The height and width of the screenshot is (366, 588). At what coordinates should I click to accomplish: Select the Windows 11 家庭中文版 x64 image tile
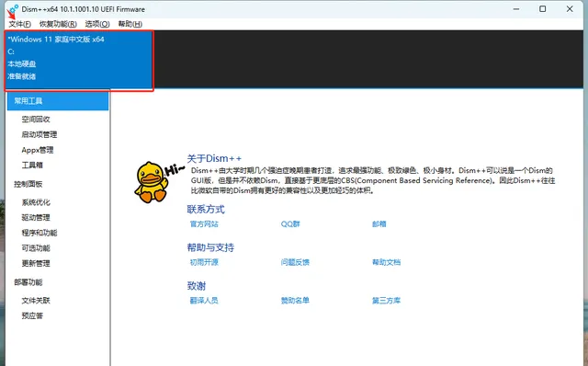tap(79, 61)
